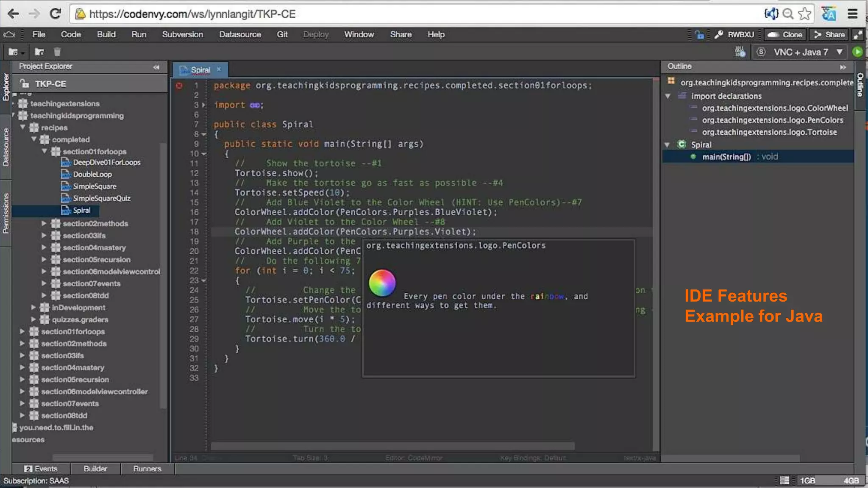Open the VNC + Java 7 runner dropdown
Viewport: 868px width, 488px height.
[800, 52]
